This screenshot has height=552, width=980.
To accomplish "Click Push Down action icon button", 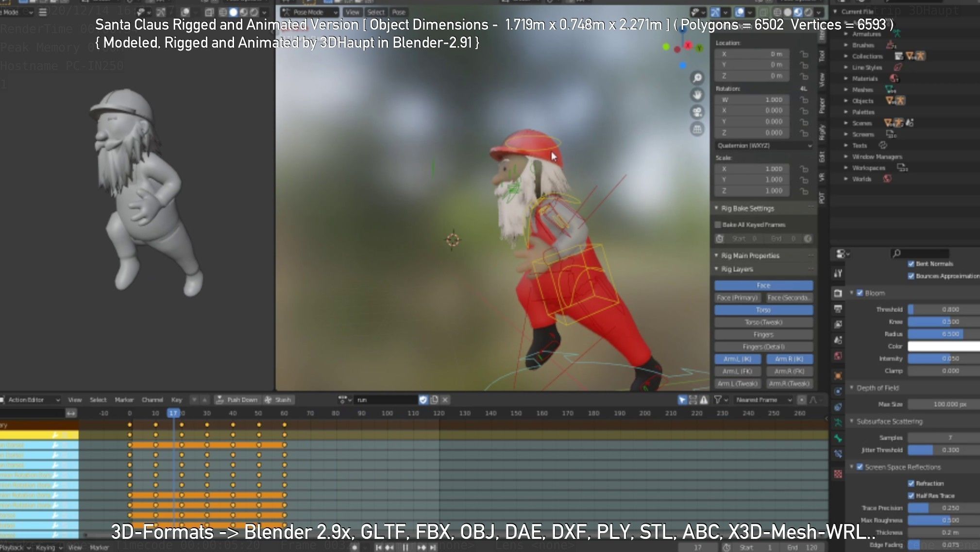I will click(237, 400).
